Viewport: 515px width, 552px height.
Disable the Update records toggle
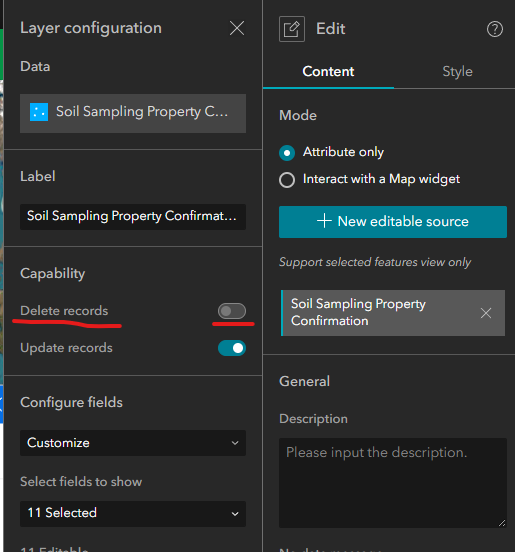tap(232, 348)
